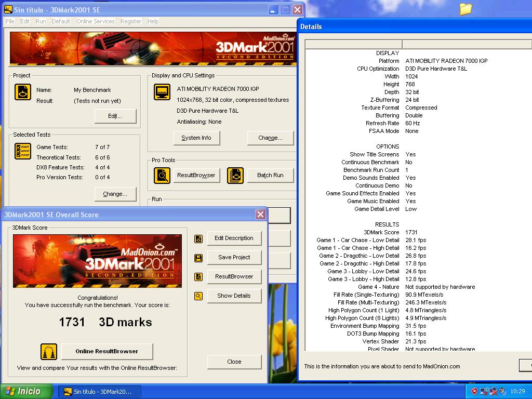Click the 3DMark taskbar button
532x399 pixels.
tap(100, 392)
